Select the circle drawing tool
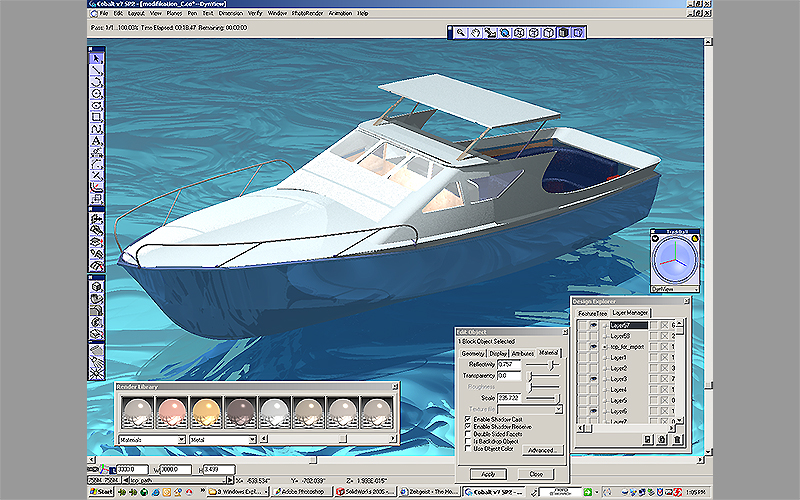 point(97,94)
